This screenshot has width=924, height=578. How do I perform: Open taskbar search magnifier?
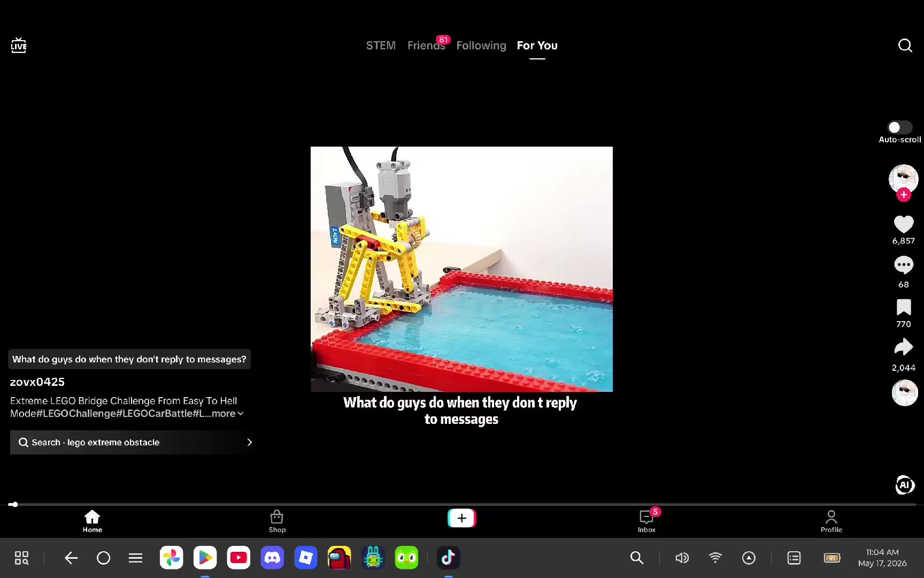pyautogui.click(x=636, y=558)
